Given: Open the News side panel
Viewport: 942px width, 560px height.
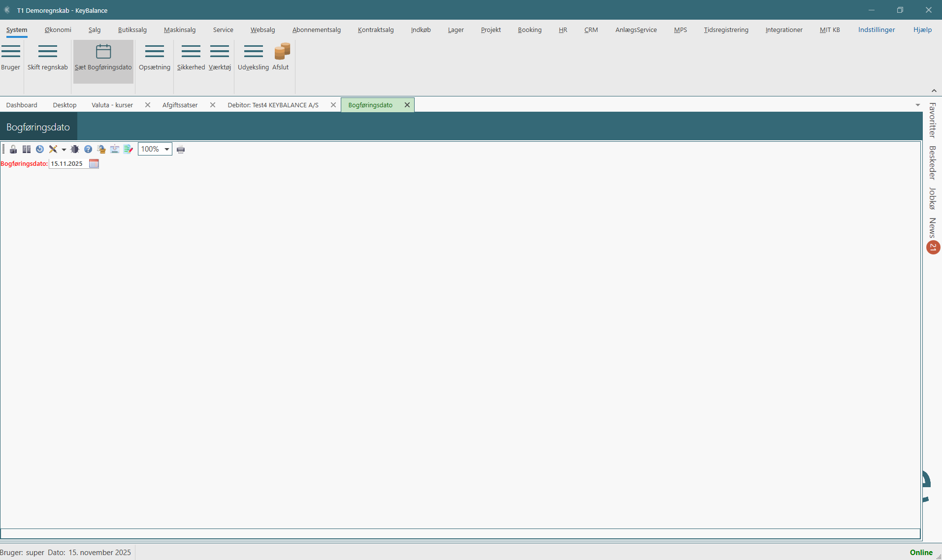Looking at the screenshot, I should pos(932,228).
